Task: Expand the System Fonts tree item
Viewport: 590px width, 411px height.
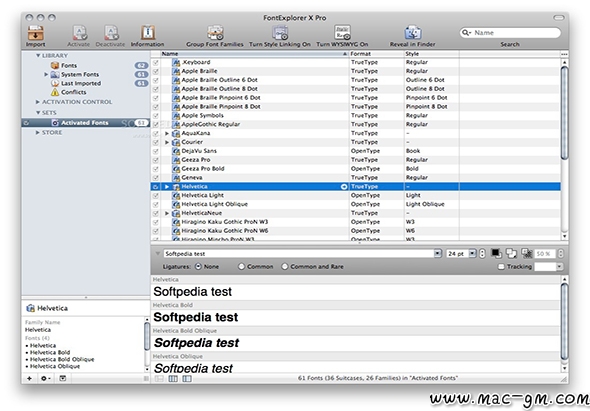Action: click(46, 75)
